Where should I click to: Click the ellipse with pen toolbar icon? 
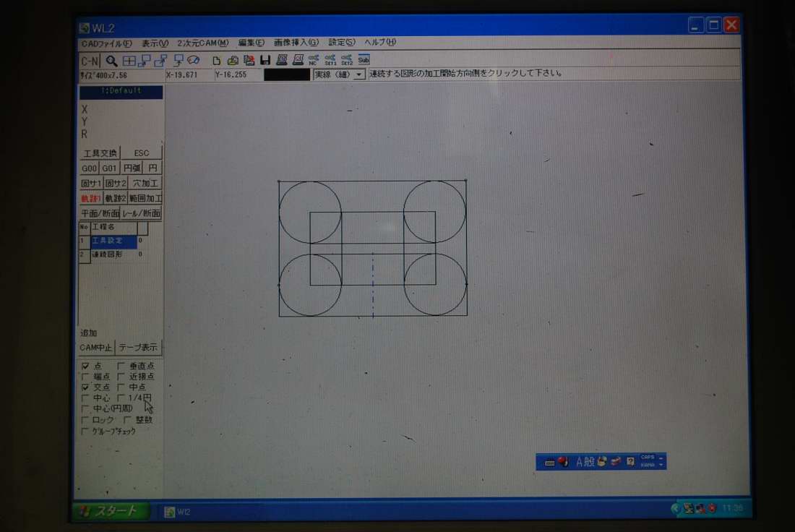(x=193, y=60)
